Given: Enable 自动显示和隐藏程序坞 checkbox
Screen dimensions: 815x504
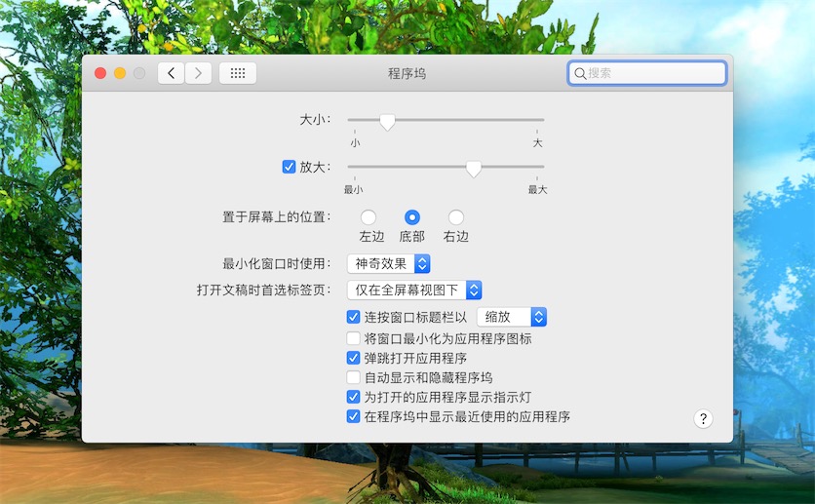Looking at the screenshot, I should pos(354,377).
